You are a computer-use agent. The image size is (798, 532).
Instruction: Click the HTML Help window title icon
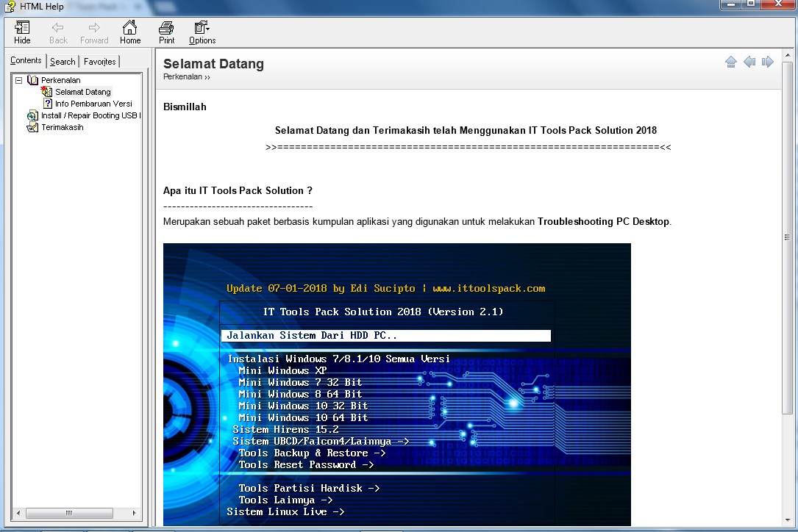(10, 7)
